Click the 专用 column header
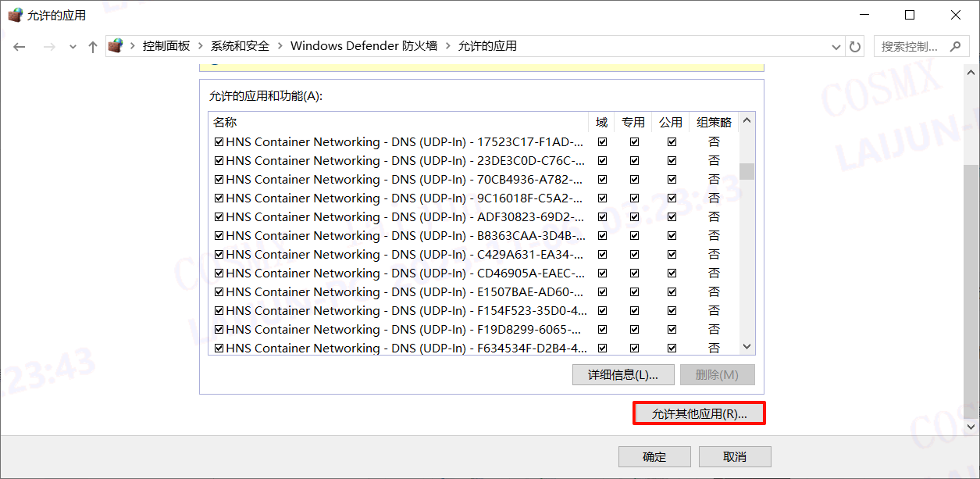Image resolution: width=980 pixels, height=479 pixels. pyautogui.click(x=633, y=122)
